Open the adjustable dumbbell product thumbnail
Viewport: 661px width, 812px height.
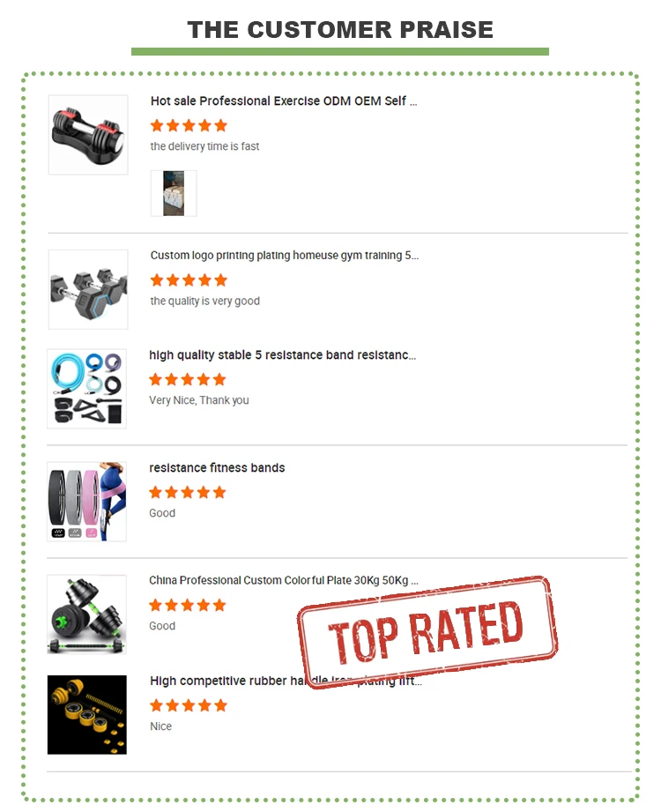[88, 135]
